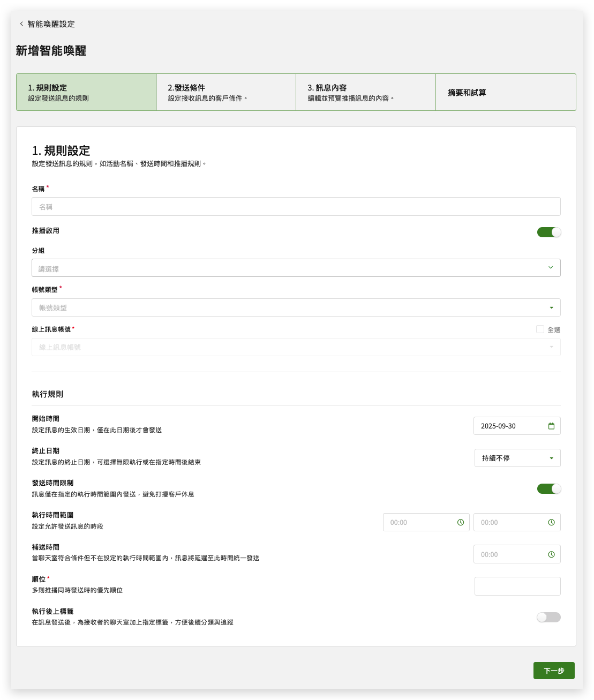
Task: Enable the 執行後上標籤 toggle
Action: [x=548, y=618]
